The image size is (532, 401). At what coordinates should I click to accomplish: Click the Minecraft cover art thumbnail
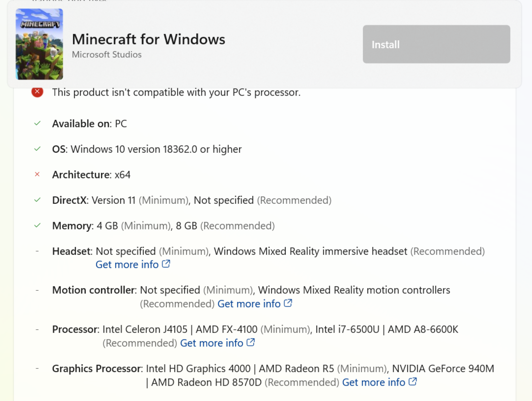39,44
